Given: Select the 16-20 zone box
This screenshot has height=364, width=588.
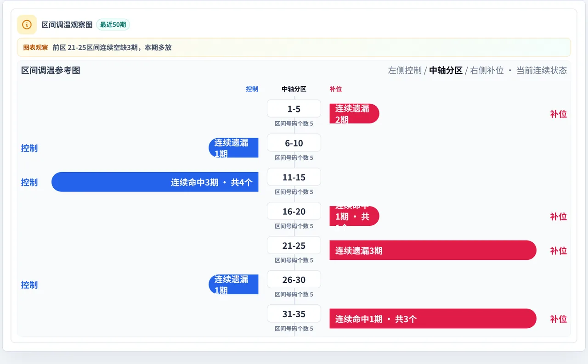Looking at the screenshot, I should pos(294,211).
